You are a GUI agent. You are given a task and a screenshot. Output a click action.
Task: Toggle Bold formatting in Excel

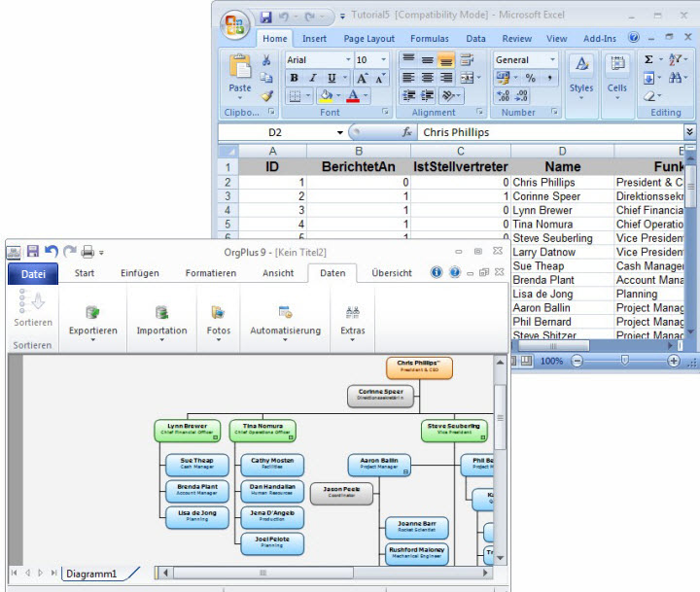pos(295,78)
